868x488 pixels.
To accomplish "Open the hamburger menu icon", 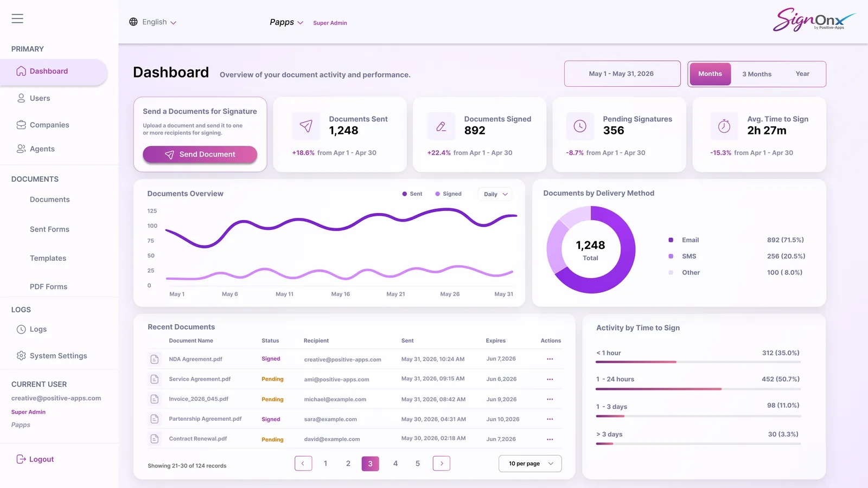I will (17, 18).
